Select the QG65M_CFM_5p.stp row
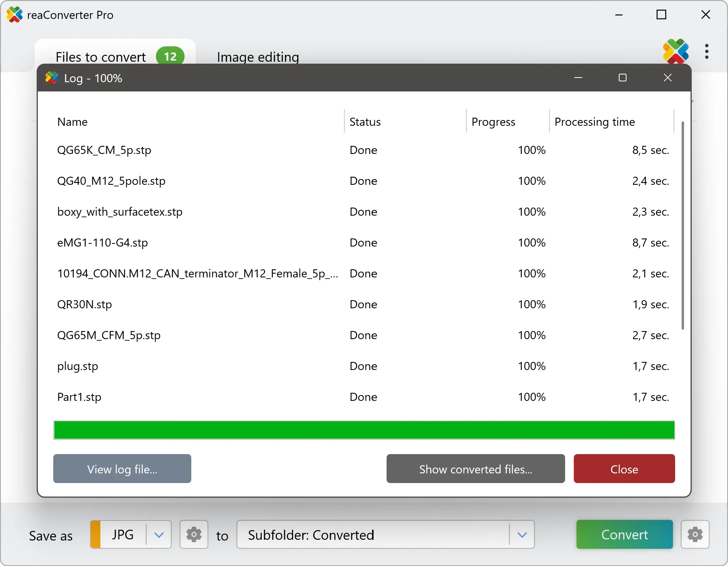Viewport: 728px width, 566px height. 364,335
